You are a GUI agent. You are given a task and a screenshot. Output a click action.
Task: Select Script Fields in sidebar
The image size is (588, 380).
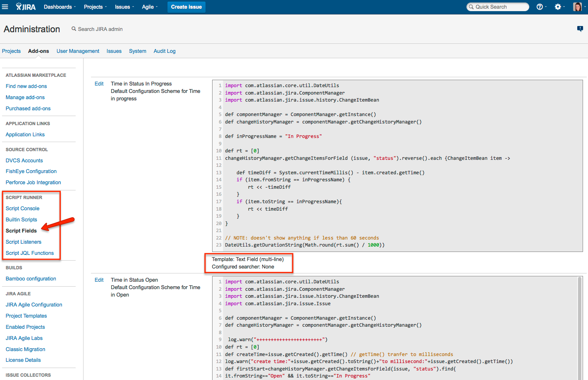point(21,230)
